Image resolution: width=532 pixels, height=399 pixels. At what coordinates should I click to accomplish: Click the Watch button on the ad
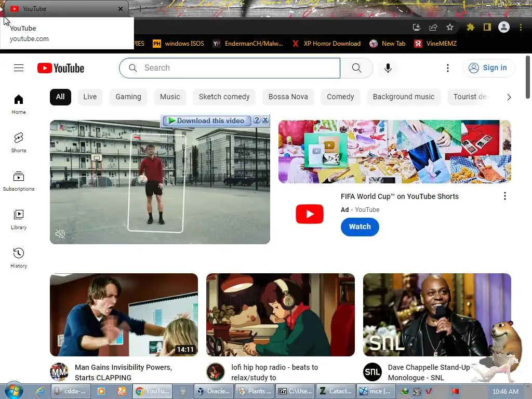tap(360, 227)
